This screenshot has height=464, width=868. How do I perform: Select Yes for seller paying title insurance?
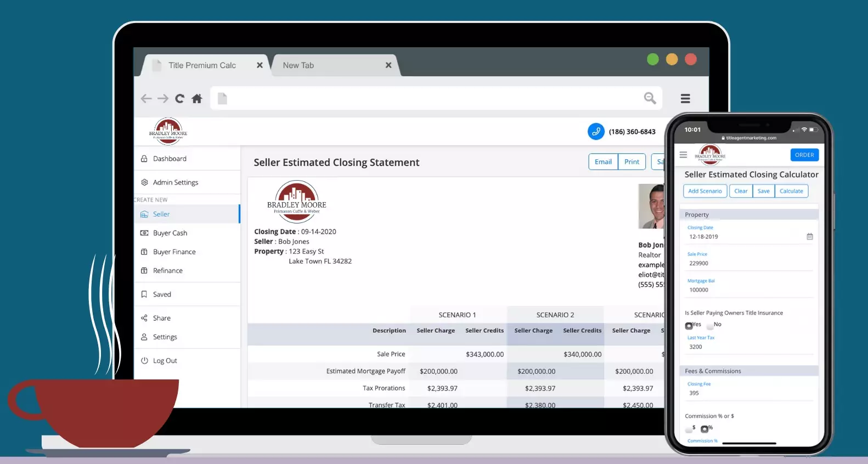(689, 326)
